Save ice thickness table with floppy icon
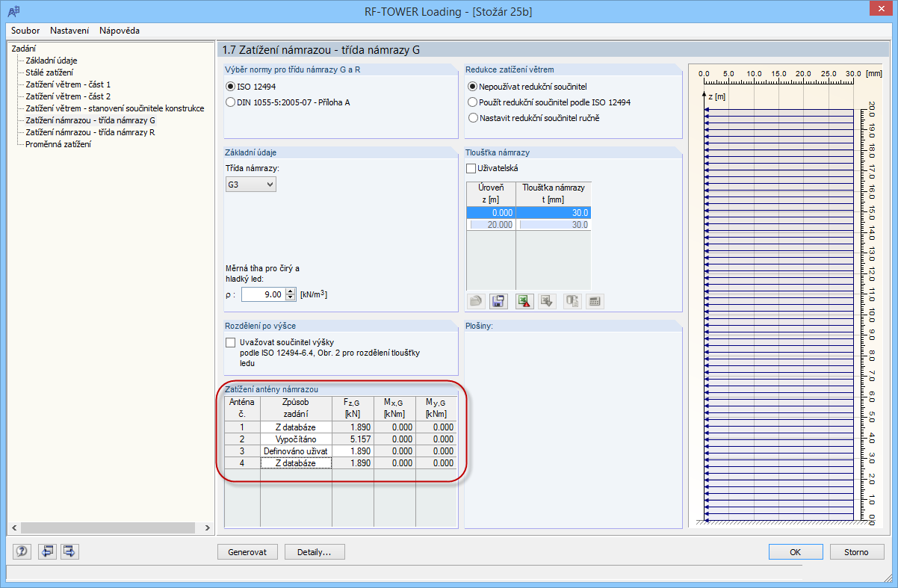The image size is (898, 588). tap(498, 301)
